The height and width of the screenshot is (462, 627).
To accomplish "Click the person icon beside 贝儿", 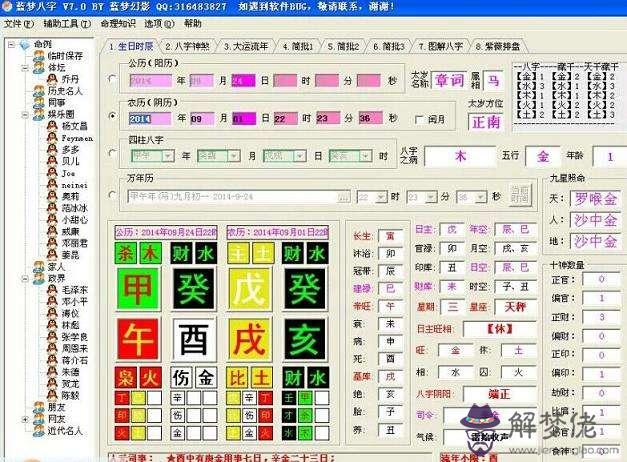I will pos(52,161).
